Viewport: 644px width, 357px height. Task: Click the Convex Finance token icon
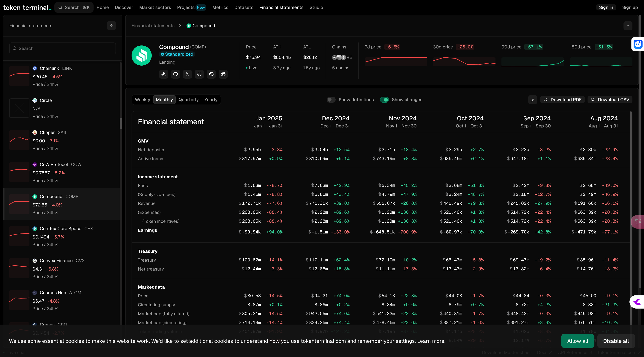(x=35, y=260)
